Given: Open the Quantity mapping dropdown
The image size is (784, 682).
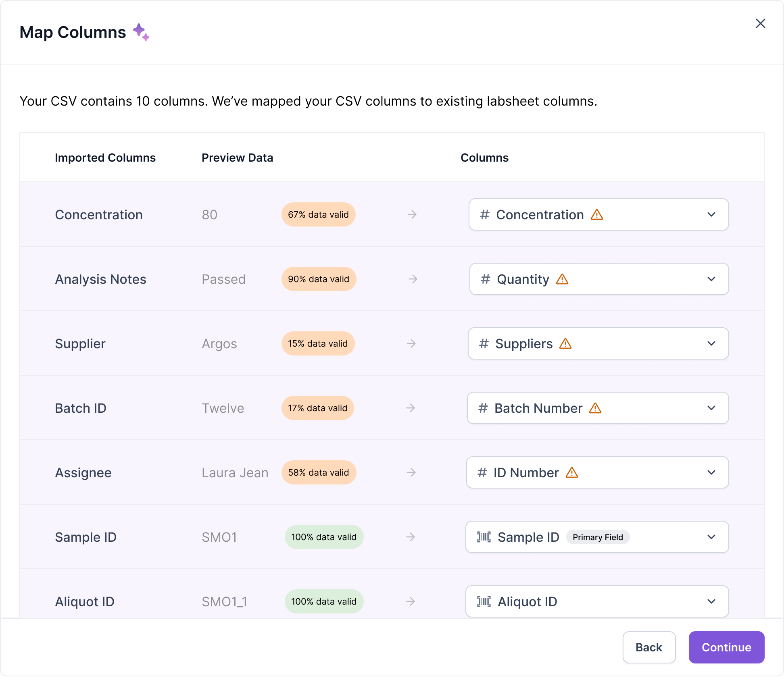Looking at the screenshot, I should (x=711, y=279).
